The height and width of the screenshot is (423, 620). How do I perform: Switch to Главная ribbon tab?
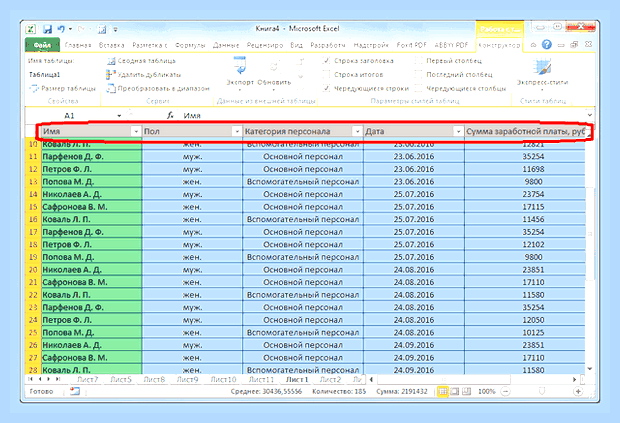[78, 45]
